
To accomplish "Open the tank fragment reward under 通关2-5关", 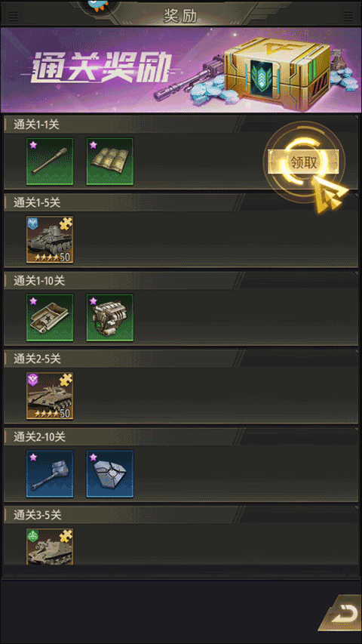I will [x=50, y=396].
